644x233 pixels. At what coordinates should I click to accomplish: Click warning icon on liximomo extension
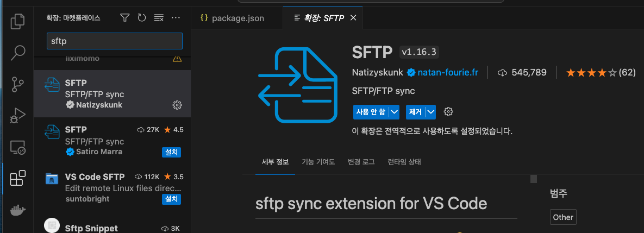[x=177, y=58]
